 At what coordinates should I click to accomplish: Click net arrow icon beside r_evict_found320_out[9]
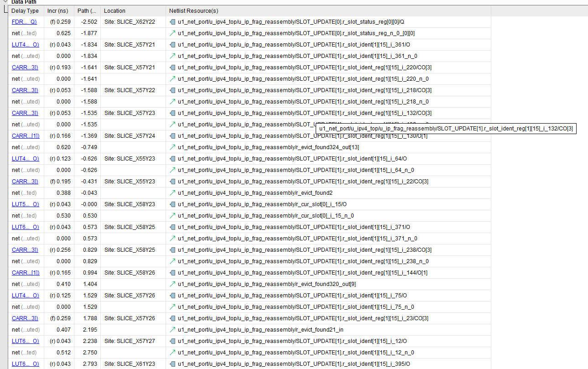click(172, 284)
